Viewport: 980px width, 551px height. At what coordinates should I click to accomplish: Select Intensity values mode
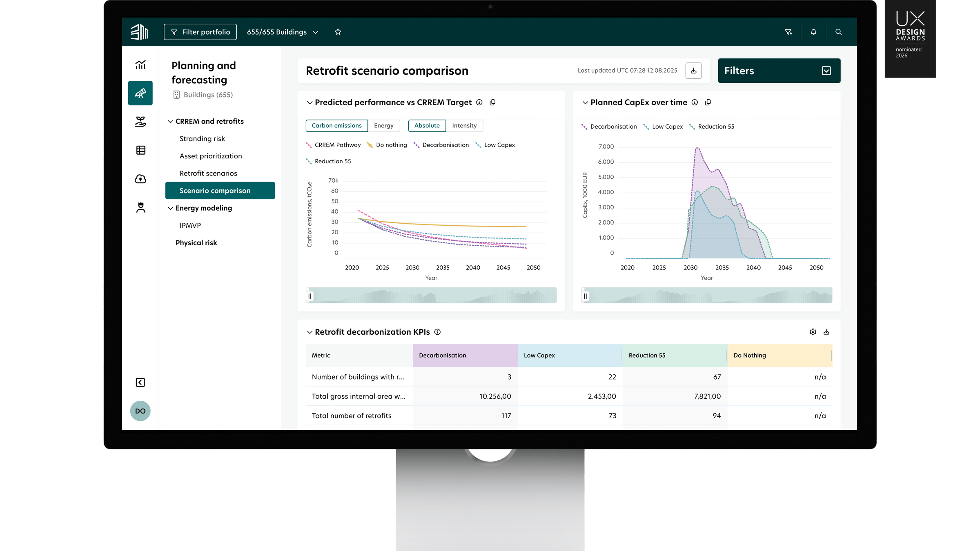coord(464,126)
